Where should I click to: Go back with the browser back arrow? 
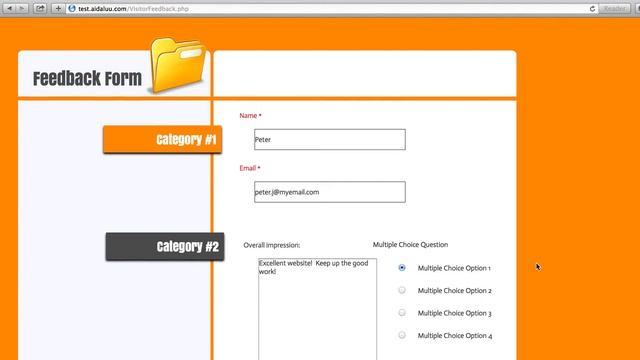(x=9, y=8)
